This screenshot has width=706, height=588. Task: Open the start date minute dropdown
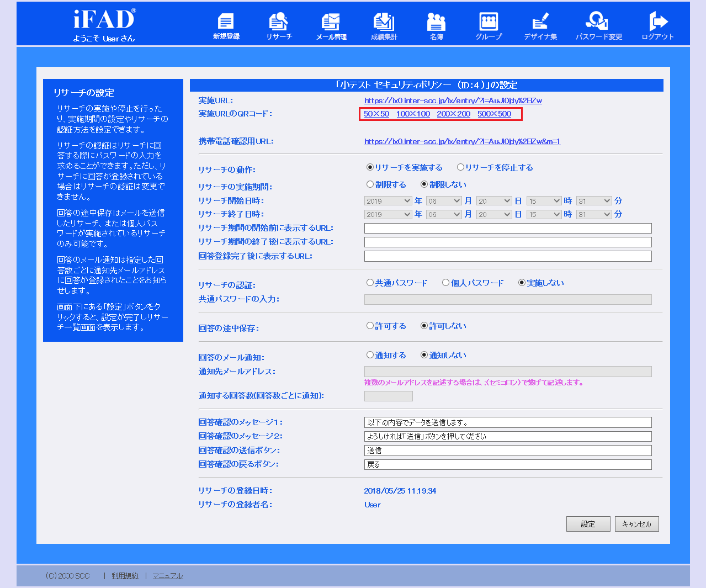pos(594,201)
